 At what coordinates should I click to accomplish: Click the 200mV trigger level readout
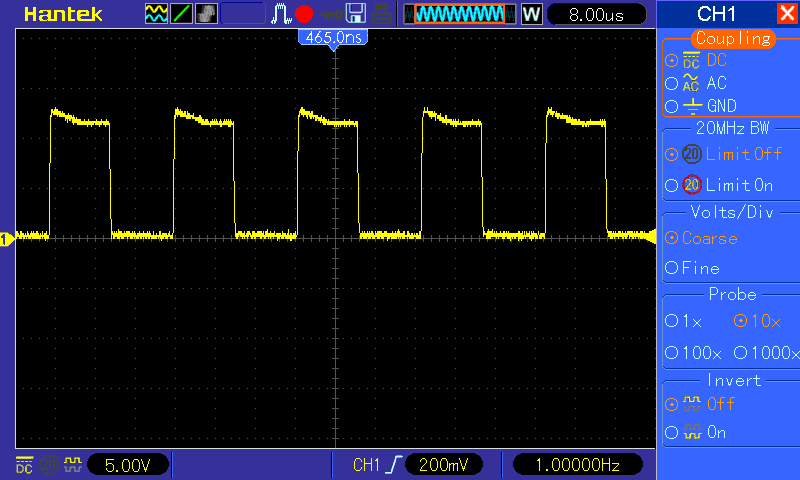(x=443, y=465)
